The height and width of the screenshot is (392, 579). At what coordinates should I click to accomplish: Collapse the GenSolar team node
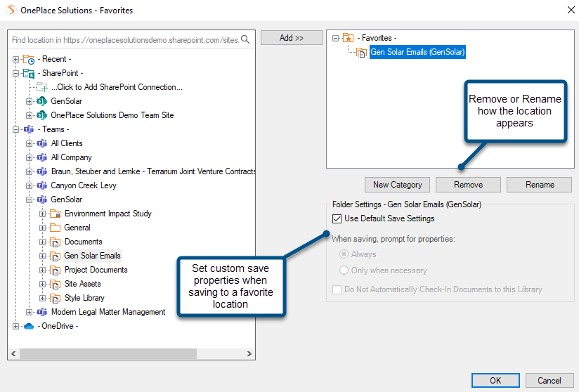point(29,200)
